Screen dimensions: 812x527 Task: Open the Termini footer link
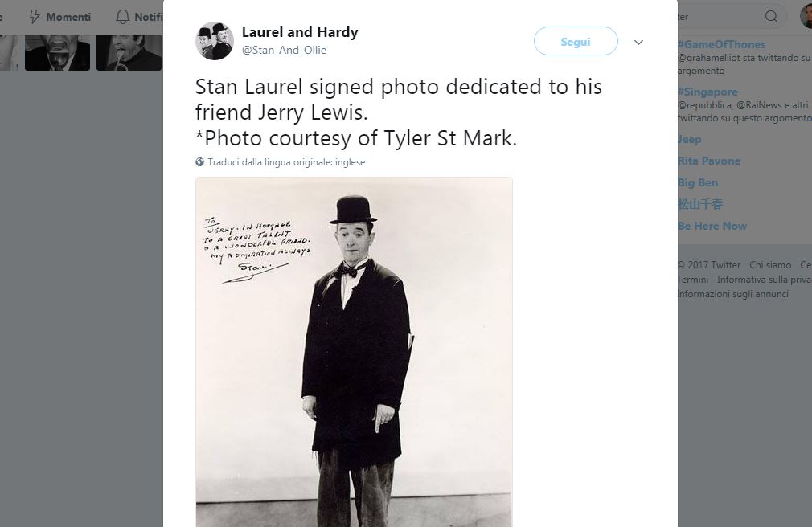[x=692, y=280]
